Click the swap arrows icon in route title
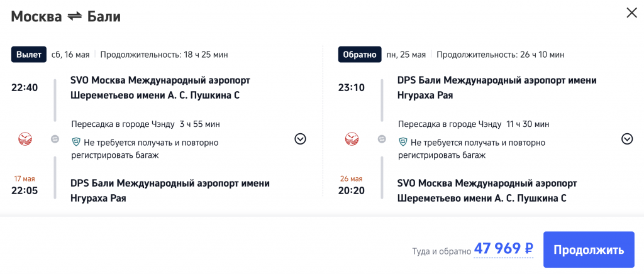 point(75,17)
